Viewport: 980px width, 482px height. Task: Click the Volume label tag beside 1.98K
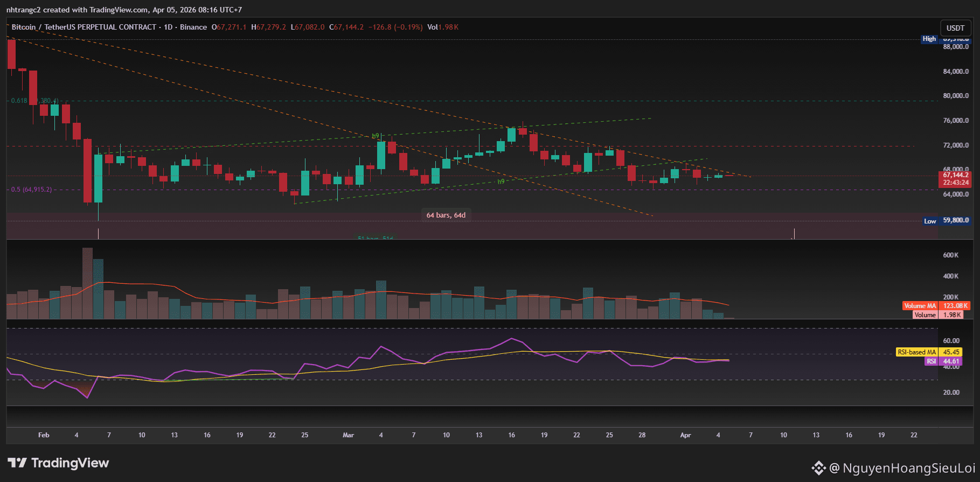[926, 315]
